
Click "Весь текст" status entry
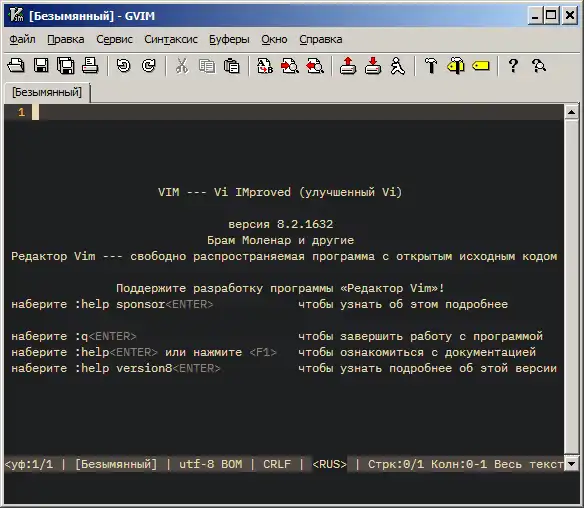click(x=529, y=464)
